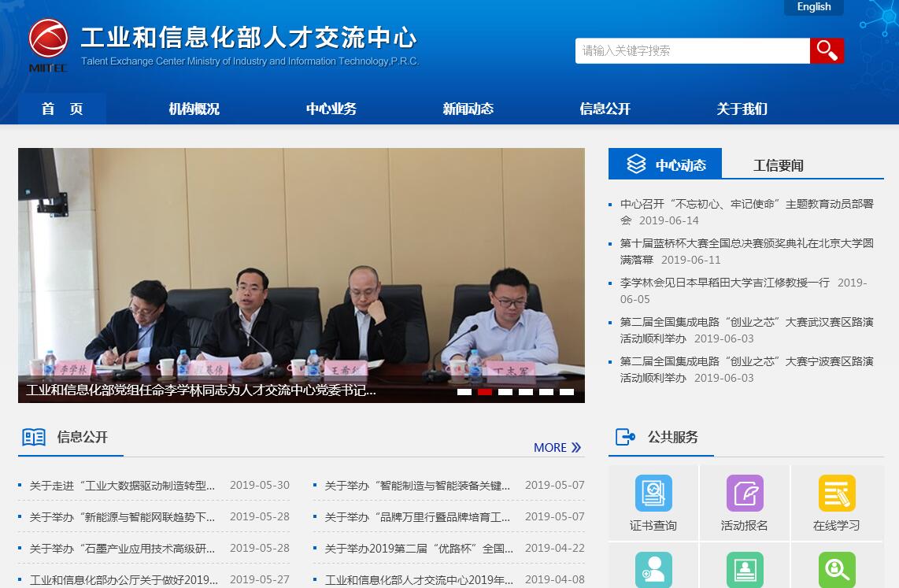The image size is (899, 588).
Task: Open the 在线学习 online learning icon
Action: (837, 493)
